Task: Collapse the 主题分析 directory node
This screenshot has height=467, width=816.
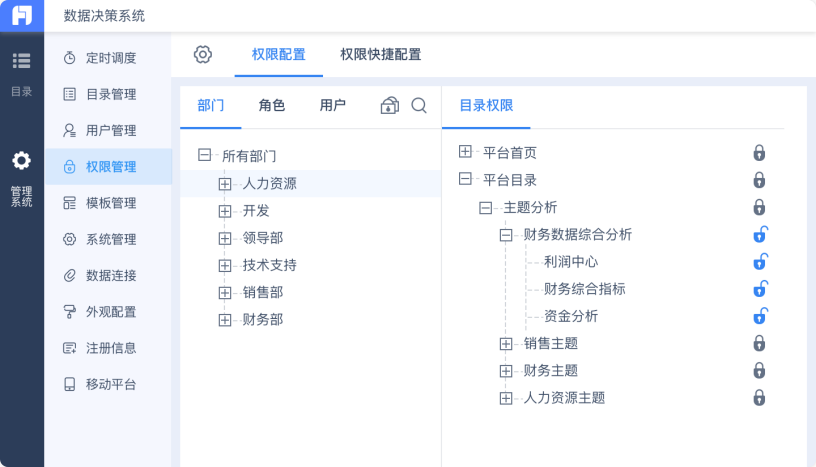Action: tap(486, 208)
